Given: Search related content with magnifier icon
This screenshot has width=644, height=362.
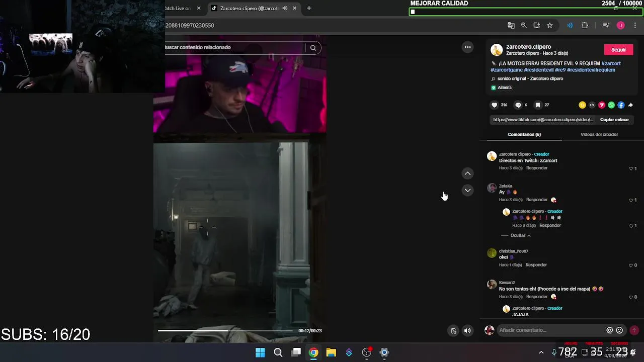Looking at the screenshot, I should (313, 48).
